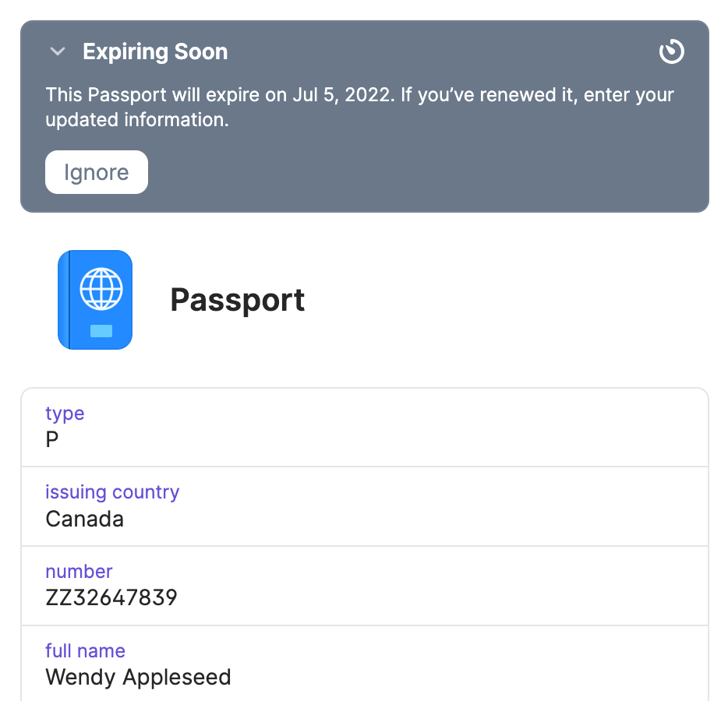Image resolution: width=728 pixels, height=701 pixels.
Task: Click the "updated information" banner text
Action: [137, 121]
